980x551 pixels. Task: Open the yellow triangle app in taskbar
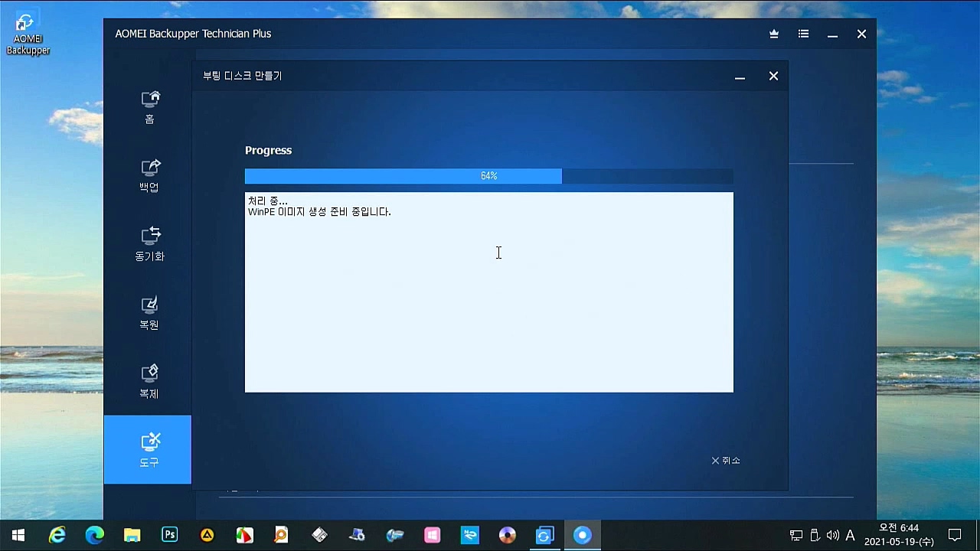coord(207,535)
